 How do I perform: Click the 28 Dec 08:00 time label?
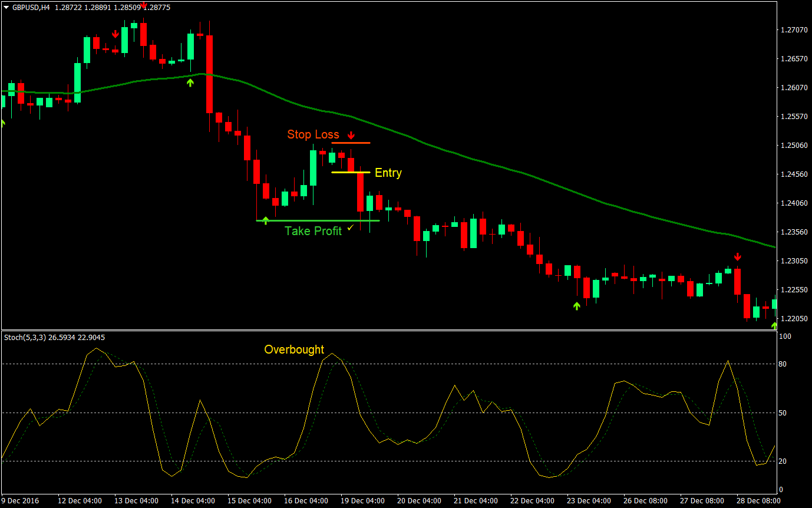758,501
